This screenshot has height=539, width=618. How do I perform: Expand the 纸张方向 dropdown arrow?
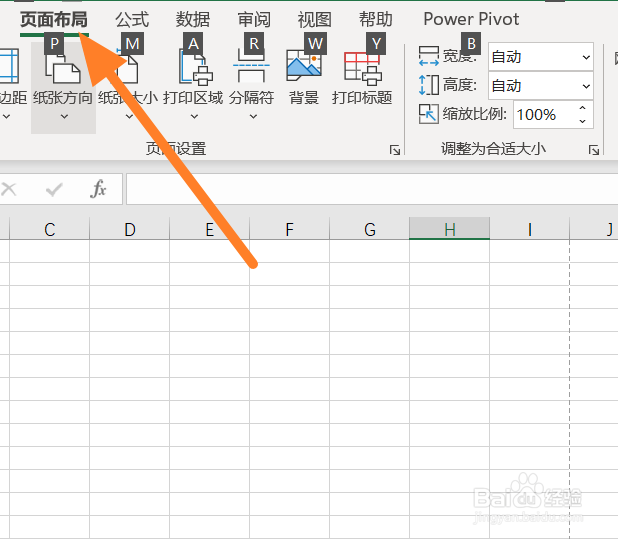coord(64,117)
